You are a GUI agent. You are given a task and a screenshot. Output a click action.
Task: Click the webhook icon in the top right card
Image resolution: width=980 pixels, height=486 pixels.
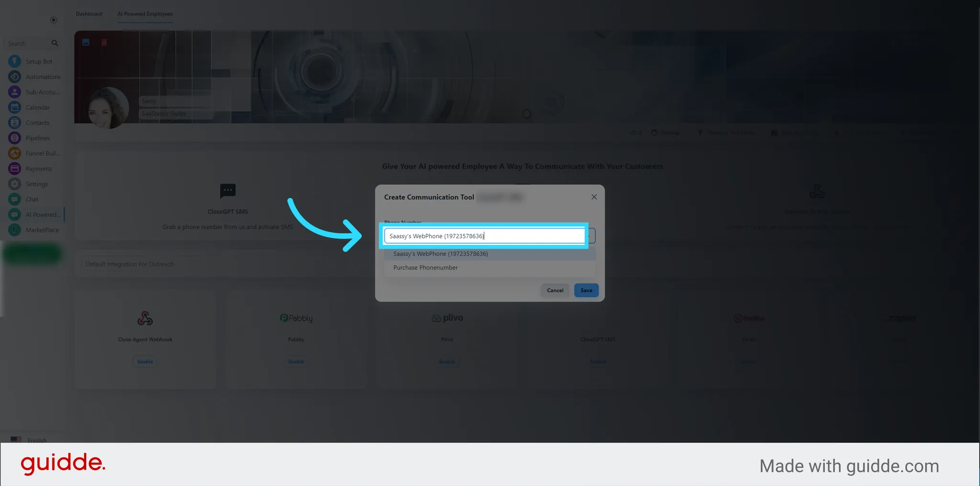(x=817, y=191)
